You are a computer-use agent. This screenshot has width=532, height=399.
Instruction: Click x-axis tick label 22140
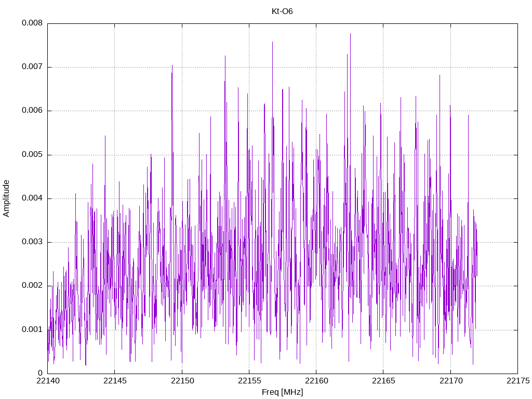48,381
